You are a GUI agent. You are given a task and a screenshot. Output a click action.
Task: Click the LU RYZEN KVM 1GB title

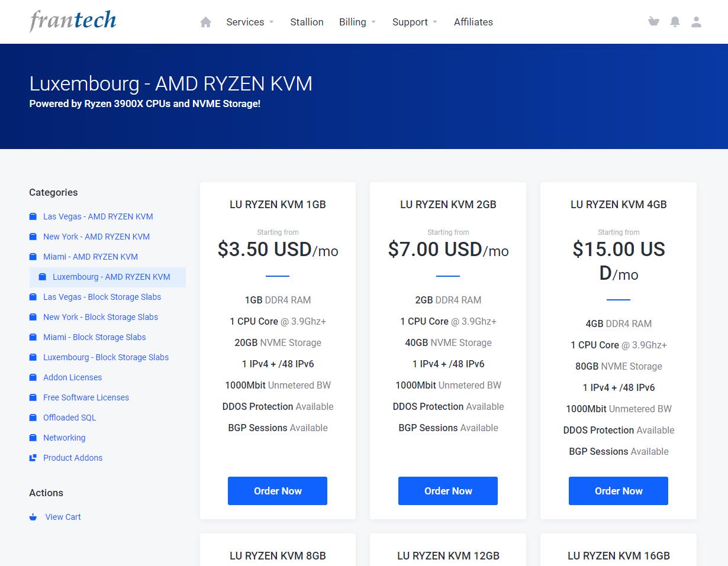[278, 205]
